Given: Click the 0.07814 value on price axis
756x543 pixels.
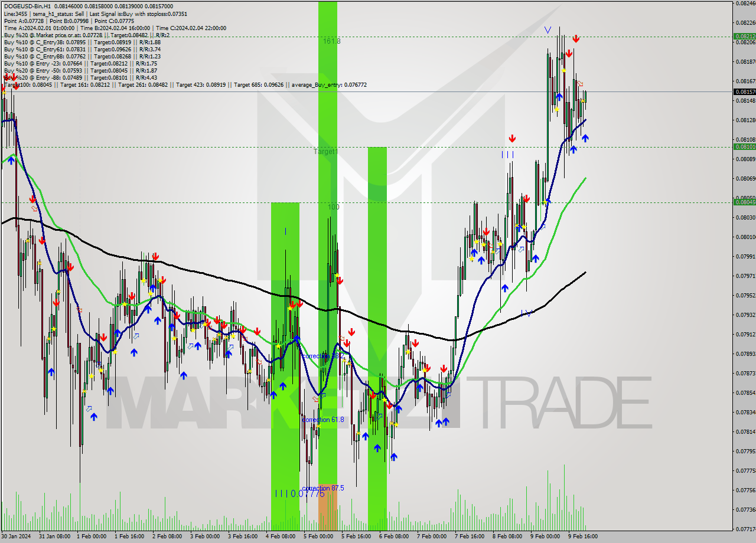Looking at the screenshot, I should tap(746, 431).
